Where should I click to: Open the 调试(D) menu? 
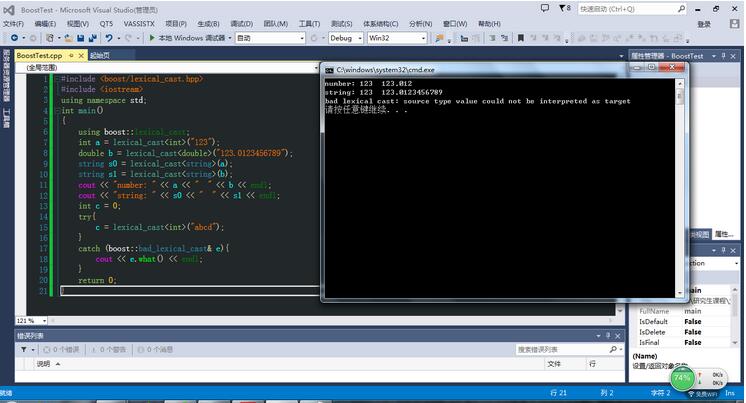tap(242, 24)
